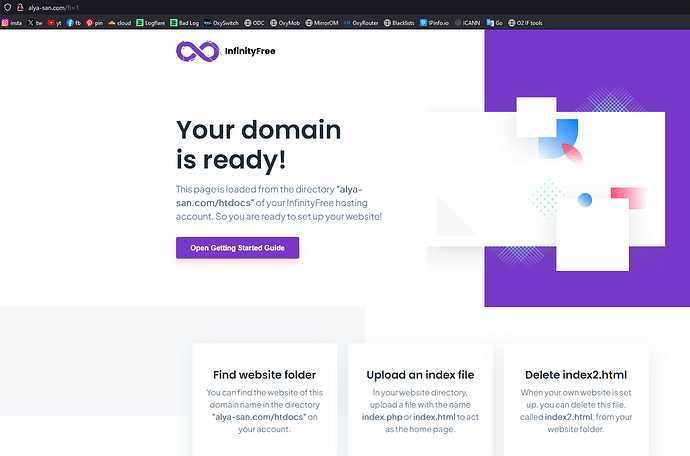The height and width of the screenshot is (456, 690).
Task: Click the alya-san.com address bar
Action: click(53, 8)
